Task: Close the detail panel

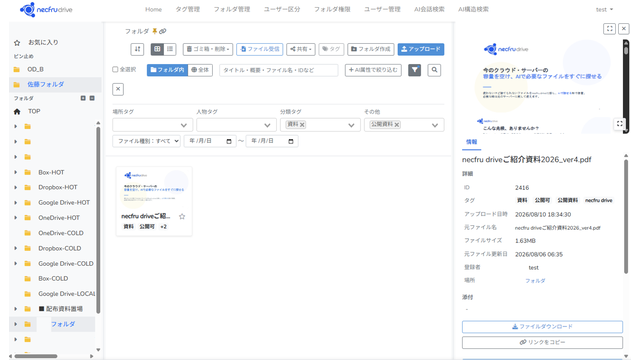Action: tap(624, 29)
